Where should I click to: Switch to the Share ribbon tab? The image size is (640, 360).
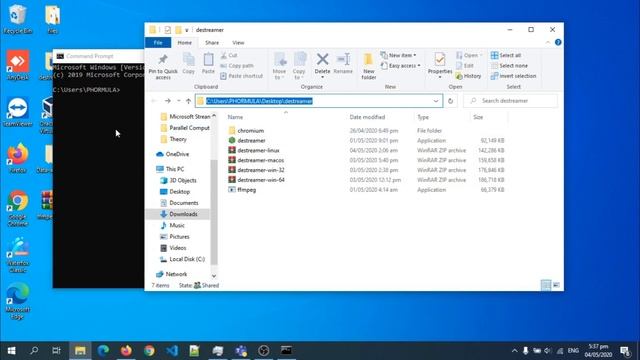point(212,42)
